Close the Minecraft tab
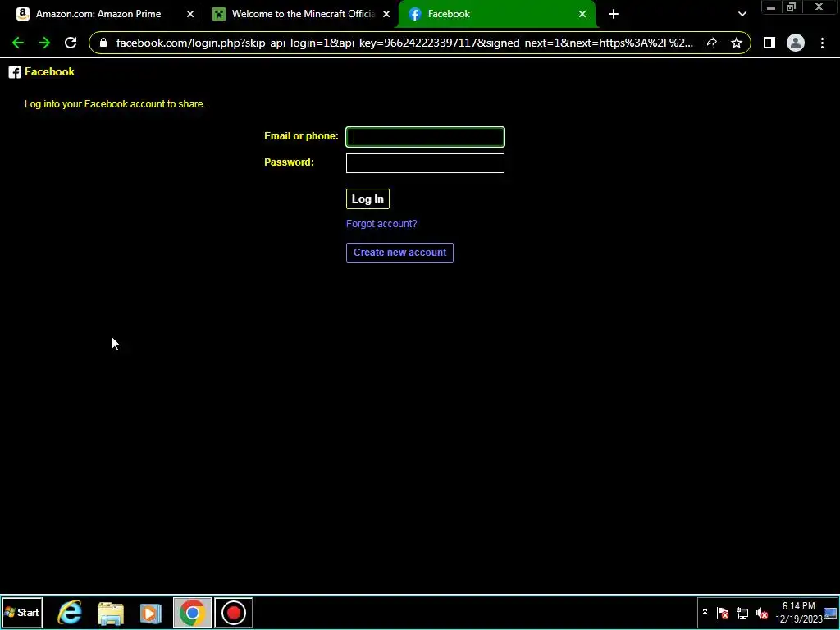Screen dimensions: 840x630 (x=386, y=14)
